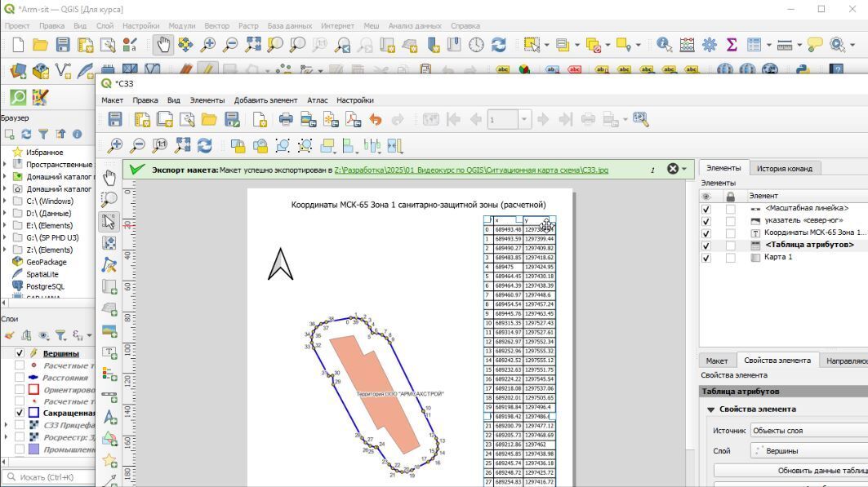Open the Атлас menu

[x=317, y=100]
